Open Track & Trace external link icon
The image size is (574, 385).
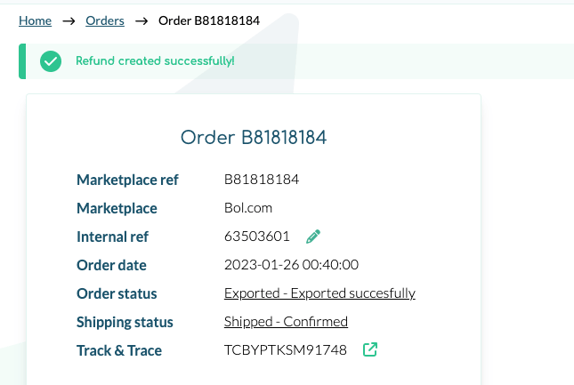click(x=370, y=350)
